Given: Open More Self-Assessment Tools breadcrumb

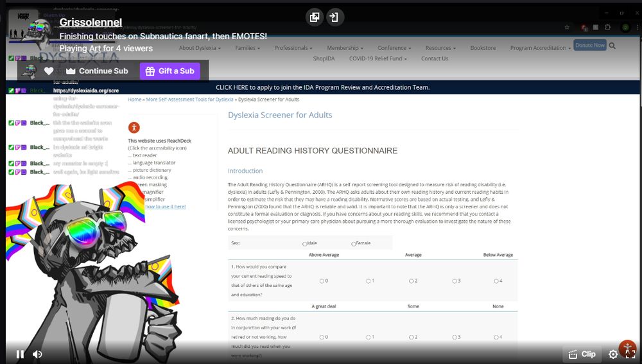Looking at the screenshot, I should pyautogui.click(x=189, y=100).
